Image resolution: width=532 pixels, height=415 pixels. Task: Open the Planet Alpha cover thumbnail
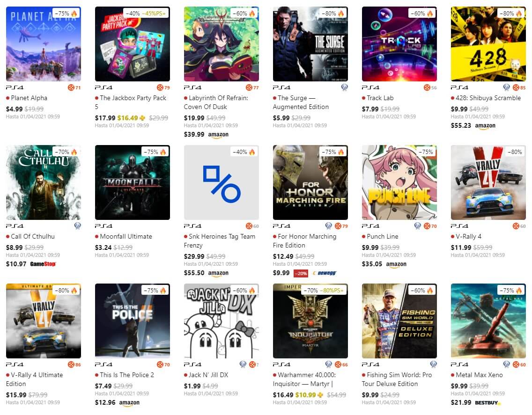coord(44,44)
